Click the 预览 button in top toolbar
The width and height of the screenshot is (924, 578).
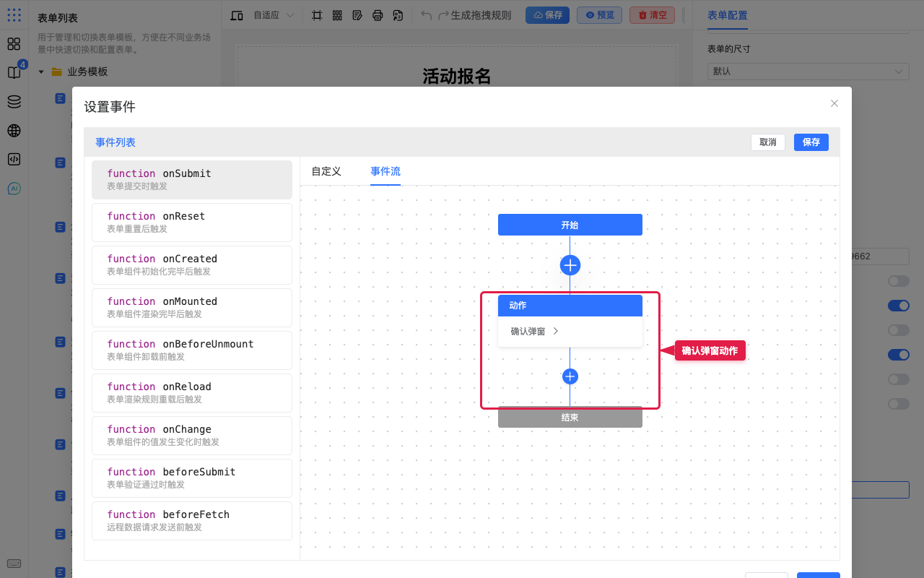[600, 15]
